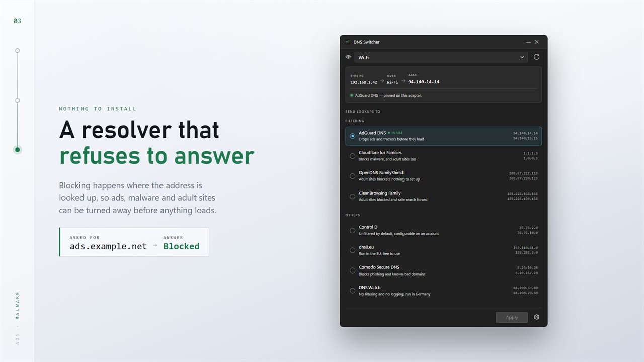This screenshot has height=362, width=644.
Task: Click the 185.228.168.168 CleanBrowsing address
Action: click(x=522, y=193)
